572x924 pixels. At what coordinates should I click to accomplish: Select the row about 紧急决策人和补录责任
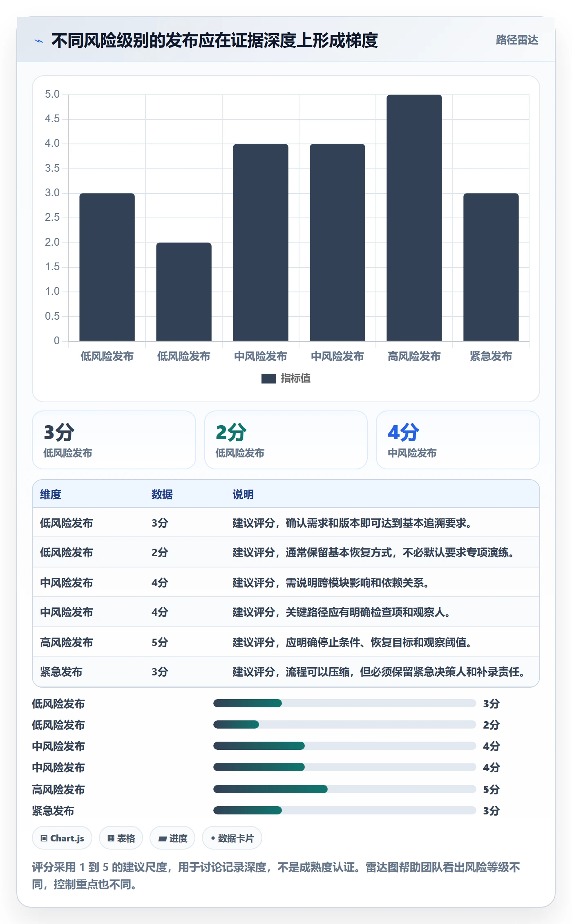286,672
